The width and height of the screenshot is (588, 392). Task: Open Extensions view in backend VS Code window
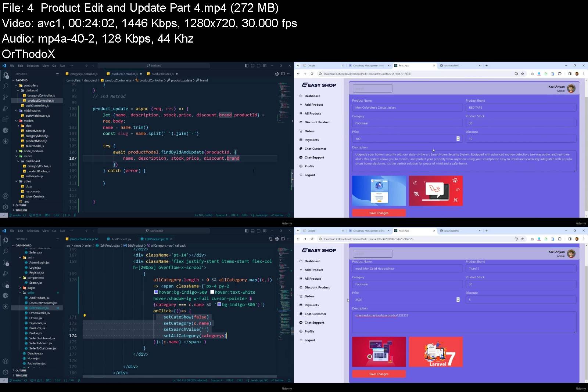tap(6, 119)
